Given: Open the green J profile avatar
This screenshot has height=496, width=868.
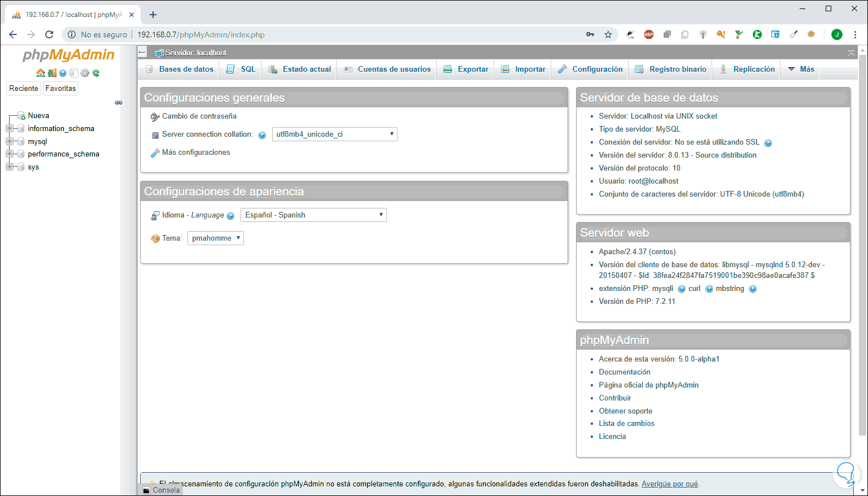Looking at the screenshot, I should pos(837,34).
